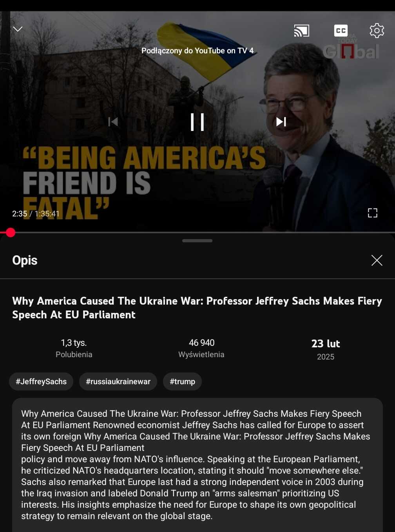Minimize the player with the down chevron
Screen dimensions: 395x532
[18, 29]
